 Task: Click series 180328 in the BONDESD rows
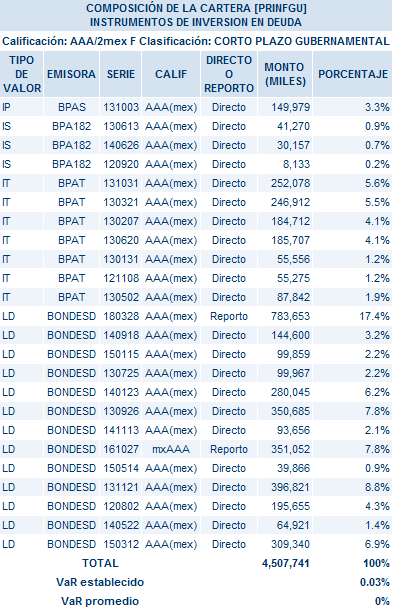tap(121, 316)
